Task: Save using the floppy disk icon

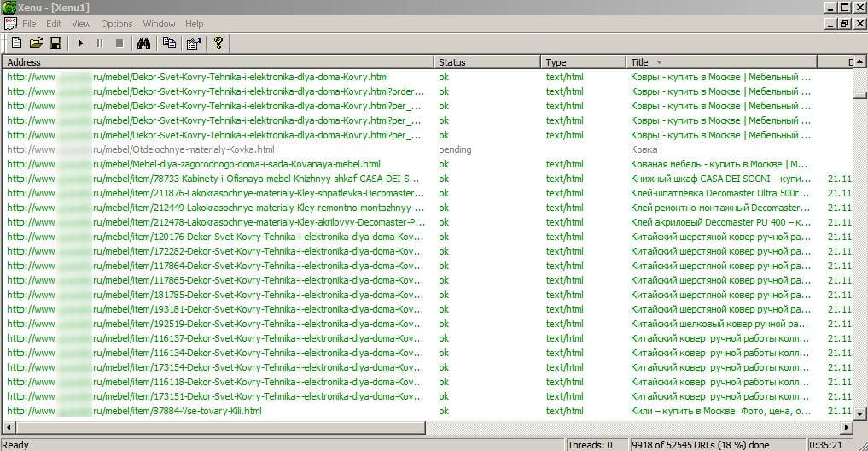Action: (55, 42)
